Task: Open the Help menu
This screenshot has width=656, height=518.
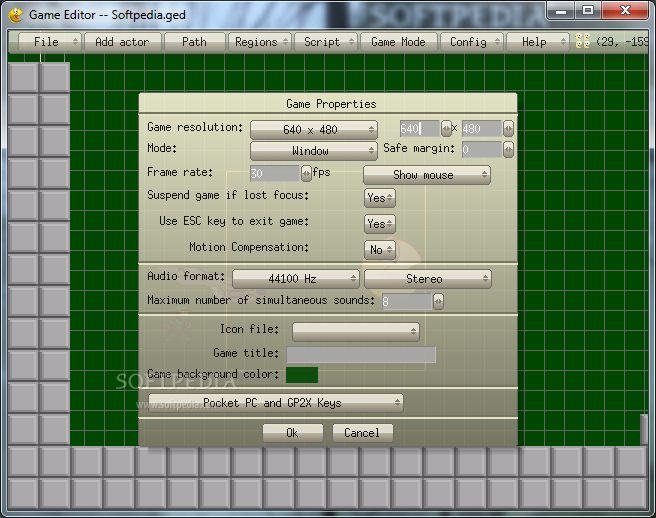Action: (538, 42)
